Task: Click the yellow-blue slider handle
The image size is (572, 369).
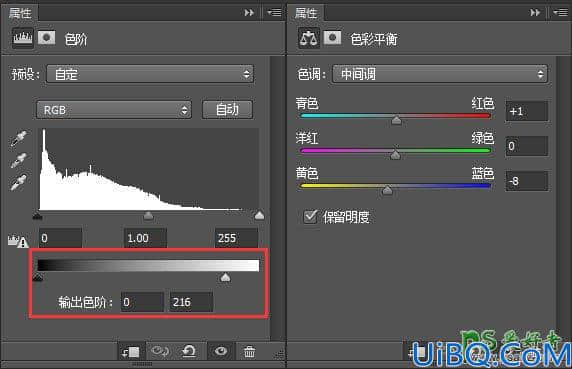Action: tap(387, 190)
